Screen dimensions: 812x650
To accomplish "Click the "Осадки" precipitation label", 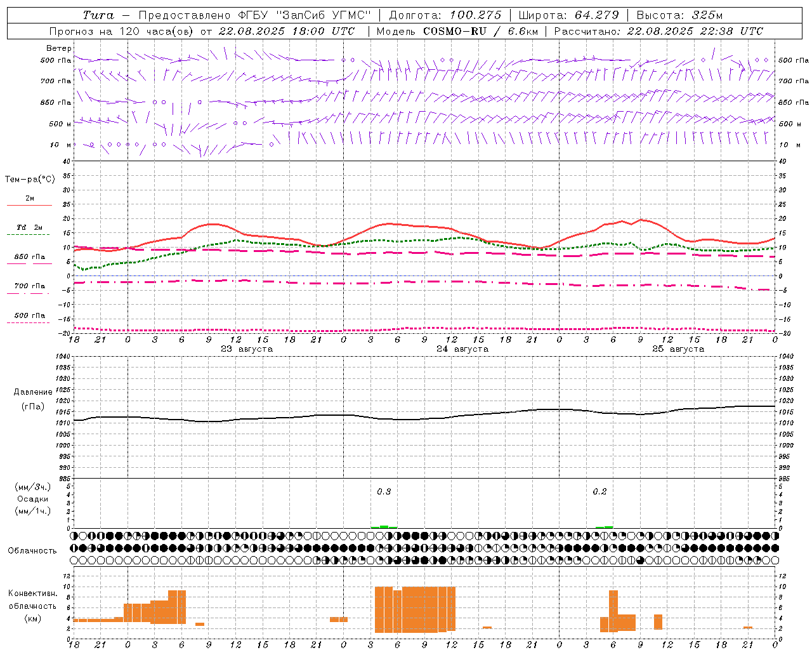I will click(x=33, y=499).
